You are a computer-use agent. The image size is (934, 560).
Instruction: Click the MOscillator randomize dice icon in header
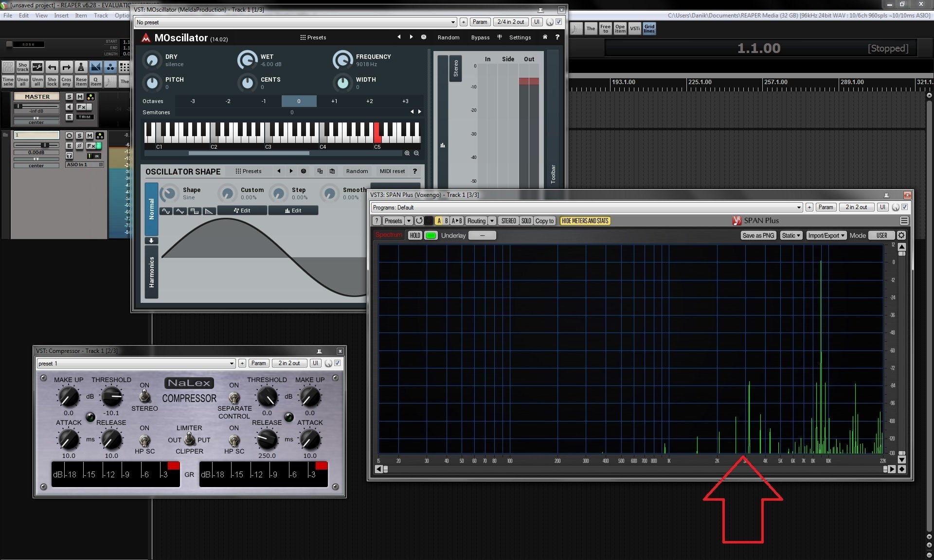(424, 37)
